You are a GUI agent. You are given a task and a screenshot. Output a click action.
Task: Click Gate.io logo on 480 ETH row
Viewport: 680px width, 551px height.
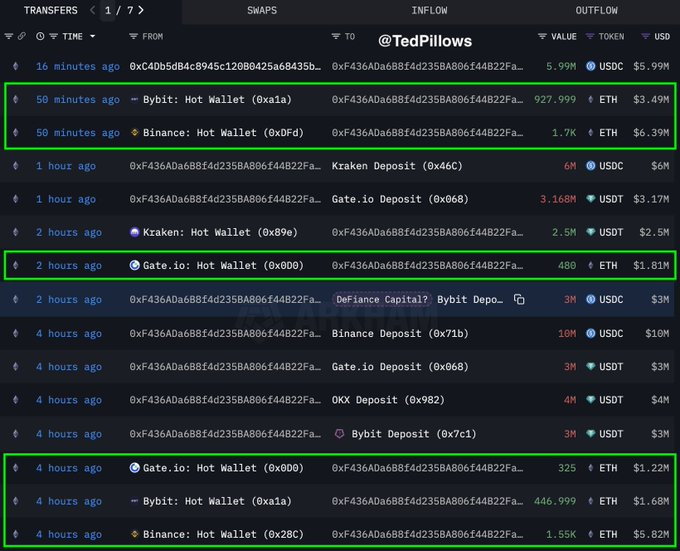tap(134, 265)
